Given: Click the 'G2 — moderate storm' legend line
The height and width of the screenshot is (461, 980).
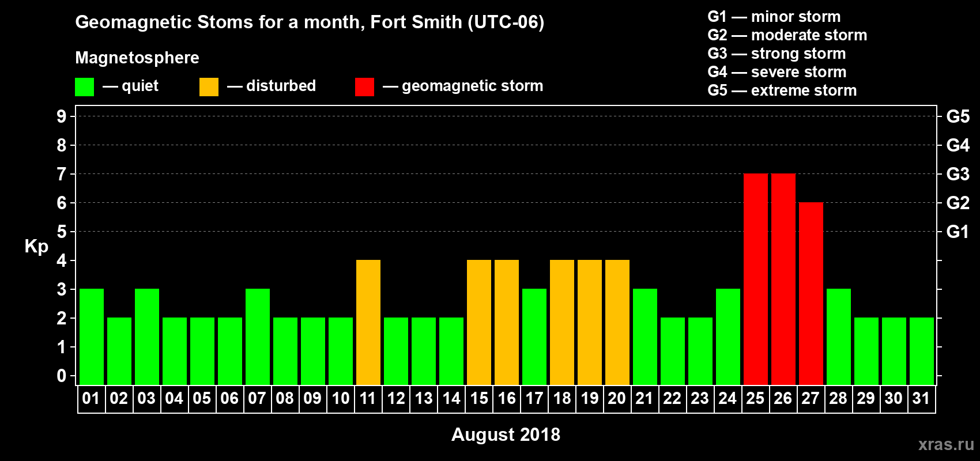Looking at the screenshot, I should (x=787, y=35).
